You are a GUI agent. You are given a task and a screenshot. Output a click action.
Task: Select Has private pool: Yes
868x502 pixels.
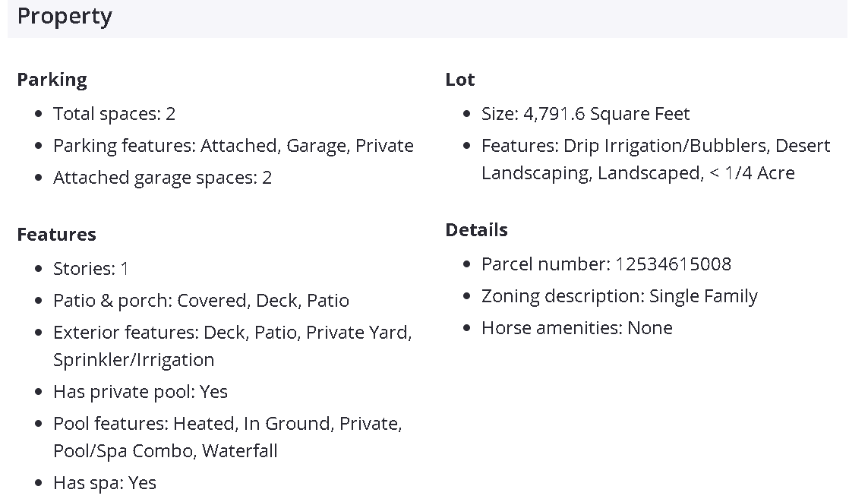pyautogui.click(x=140, y=392)
